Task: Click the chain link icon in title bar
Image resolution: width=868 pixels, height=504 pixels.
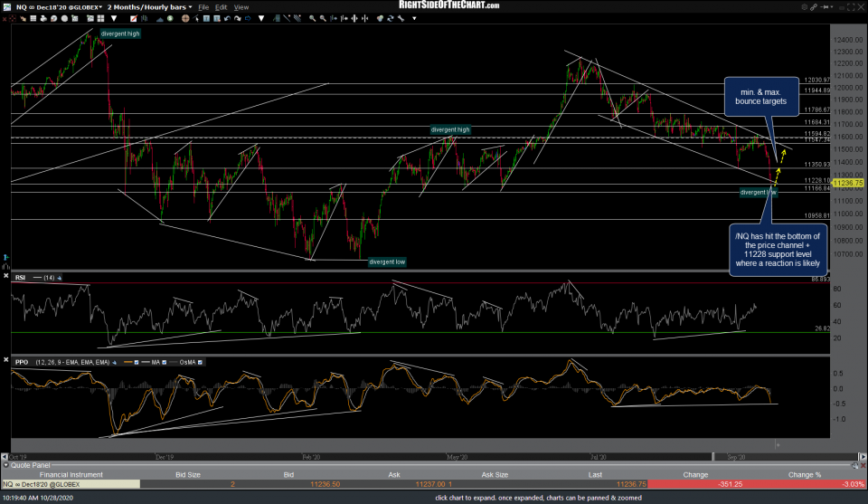Action: click(814, 7)
